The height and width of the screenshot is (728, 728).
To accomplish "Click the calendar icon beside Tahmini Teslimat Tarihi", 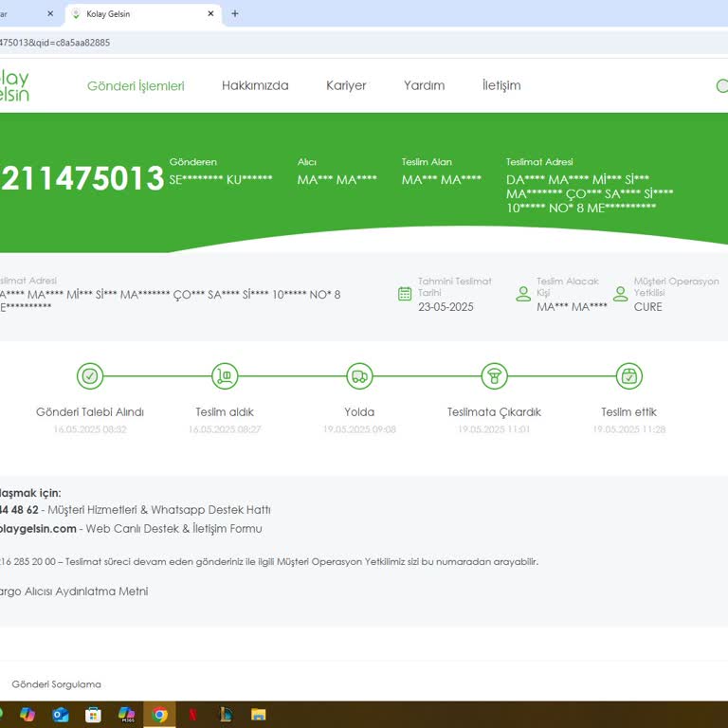I will [x=405, y=294].
